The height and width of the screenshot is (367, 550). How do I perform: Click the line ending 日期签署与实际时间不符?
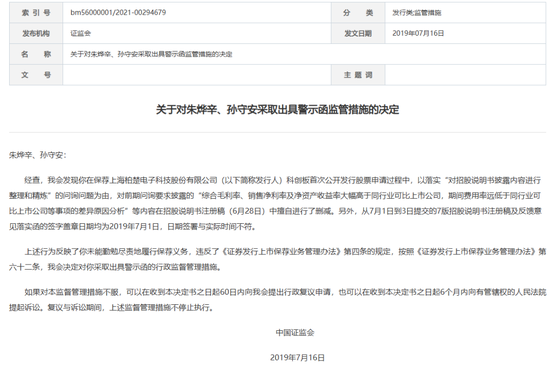133,227
